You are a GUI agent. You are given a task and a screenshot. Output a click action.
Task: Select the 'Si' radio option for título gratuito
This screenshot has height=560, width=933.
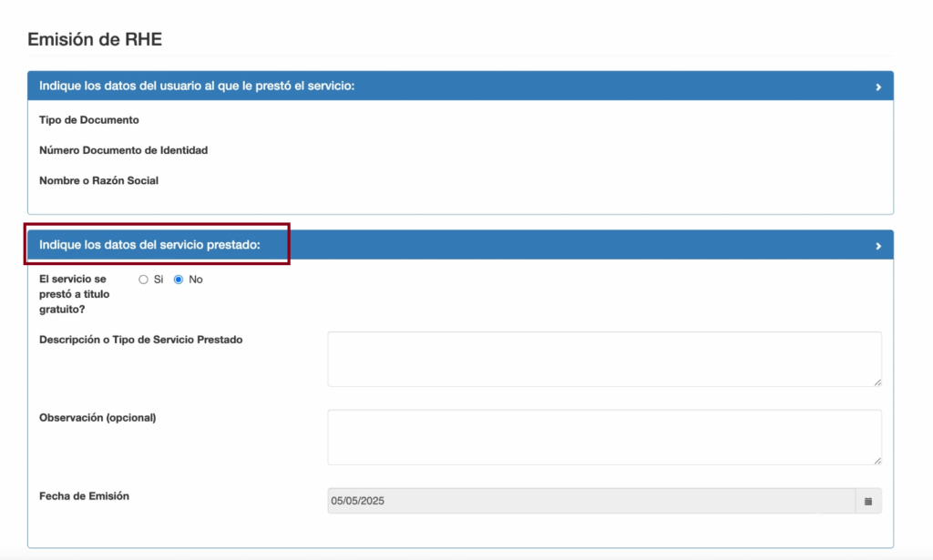tap(143, 280)
